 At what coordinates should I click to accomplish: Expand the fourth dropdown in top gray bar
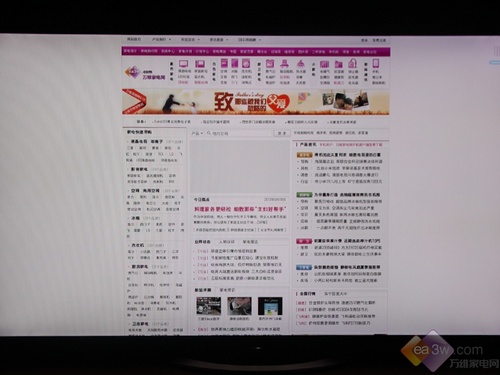click(249, 40)
